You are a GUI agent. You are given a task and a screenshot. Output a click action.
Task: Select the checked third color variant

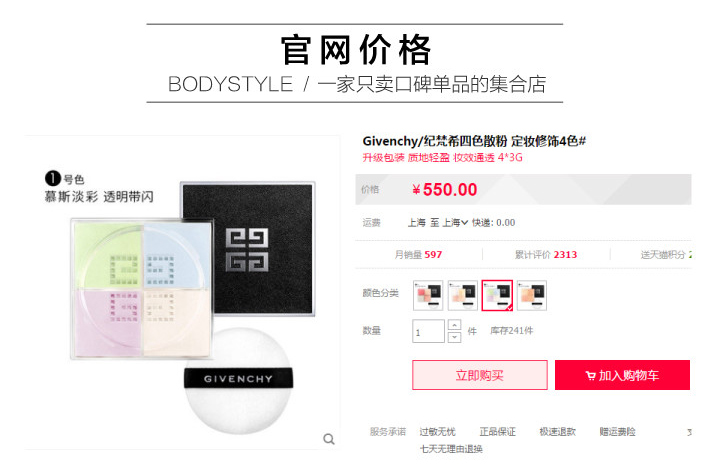pos(497,295)
